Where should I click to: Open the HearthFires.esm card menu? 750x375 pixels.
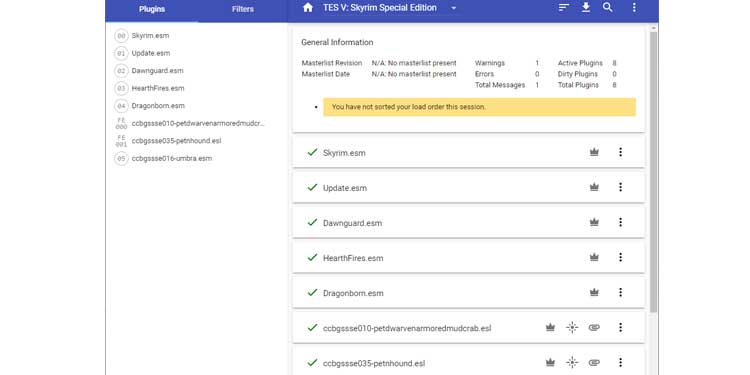[x=620, y=257]
